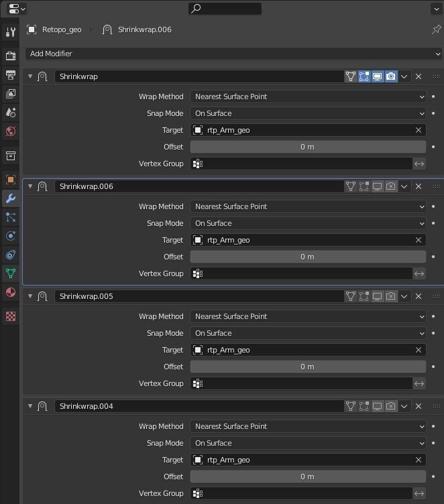Screen dimensions: 444x504
Task: Open the editor type menu
Action: pos(15,9)
